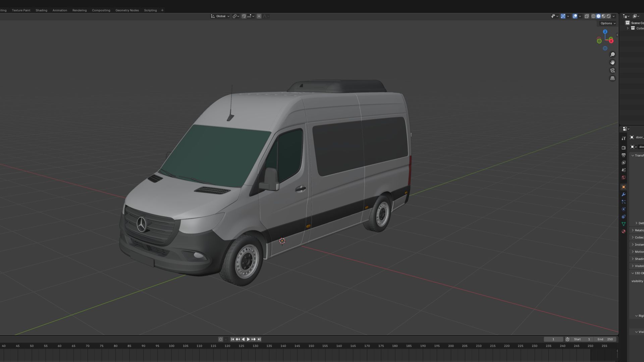This screenshot has height=362, width=644.
Task: Select the Material Properties sphere icon
Action: [x=623, y=231]
